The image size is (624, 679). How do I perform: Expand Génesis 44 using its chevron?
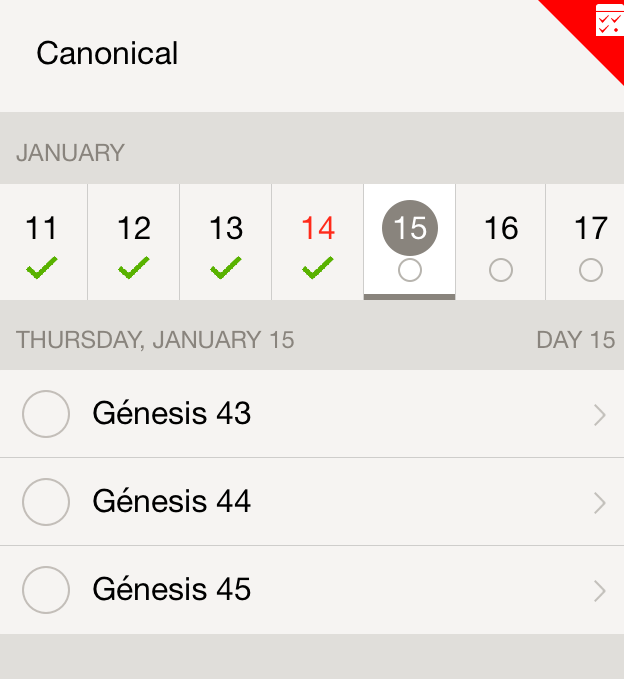point(600,503)
